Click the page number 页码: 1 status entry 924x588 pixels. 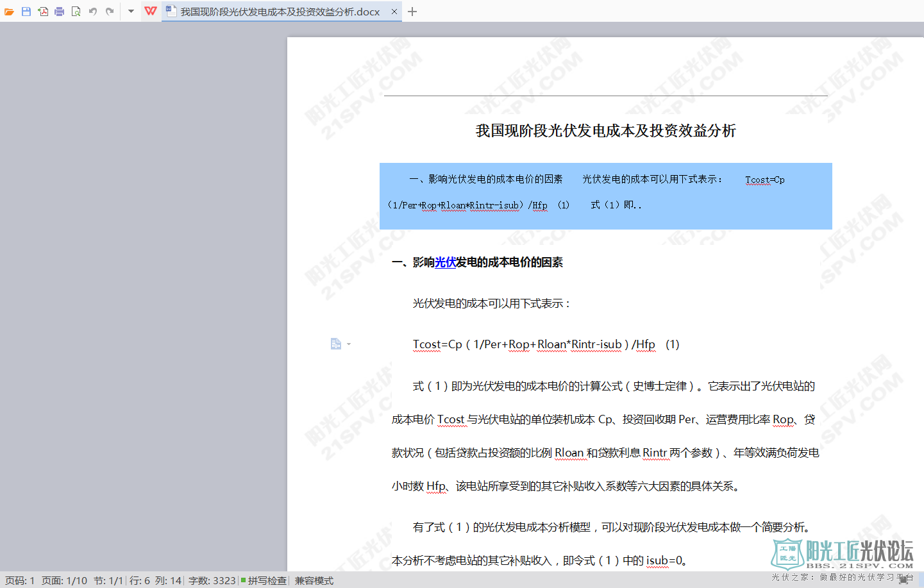coord(20,580)
